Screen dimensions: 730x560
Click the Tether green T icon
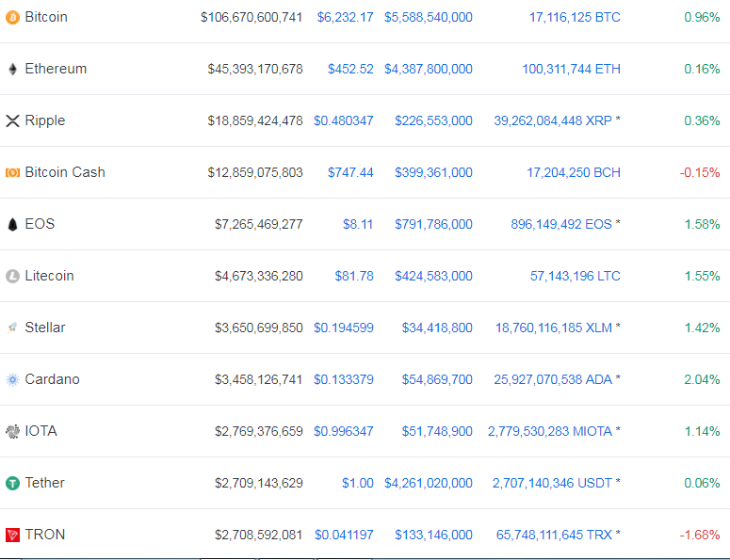point(12,483)
